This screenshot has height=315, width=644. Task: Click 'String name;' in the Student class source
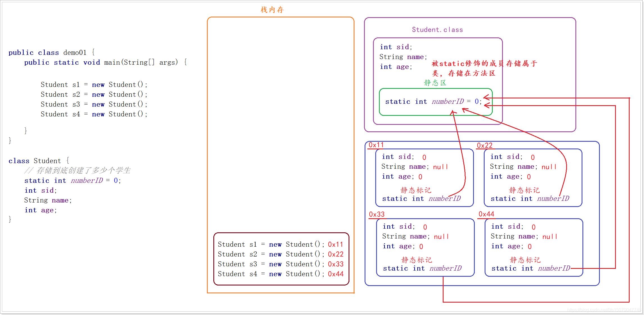click(x=48, y=200)
